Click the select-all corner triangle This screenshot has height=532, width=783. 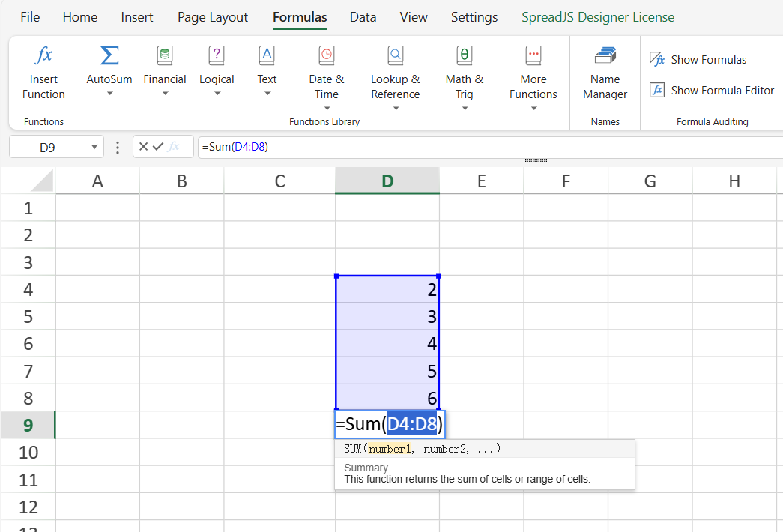(x=42, y=181)
